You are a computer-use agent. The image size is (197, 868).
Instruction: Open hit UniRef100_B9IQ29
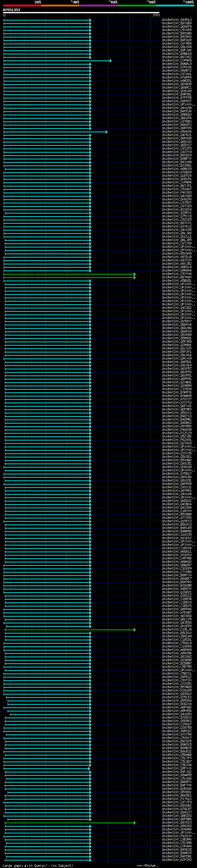pyautogui.click(x=177, y=23)
